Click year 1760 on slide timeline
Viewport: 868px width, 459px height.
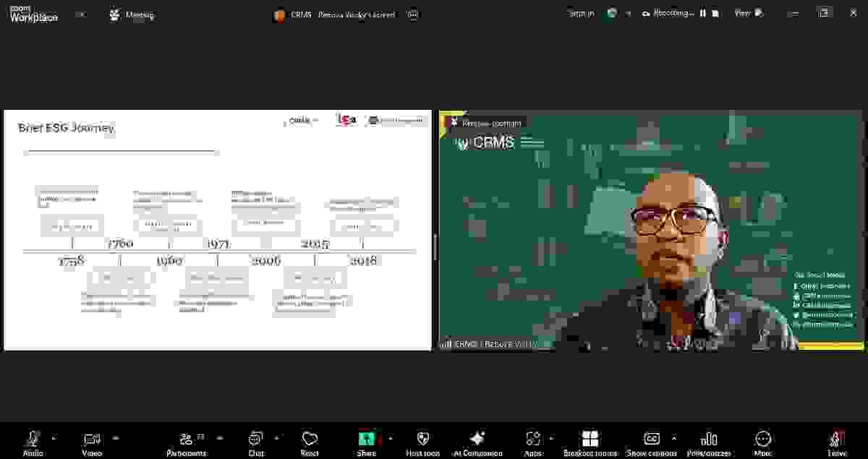click(x=120, y=244)
